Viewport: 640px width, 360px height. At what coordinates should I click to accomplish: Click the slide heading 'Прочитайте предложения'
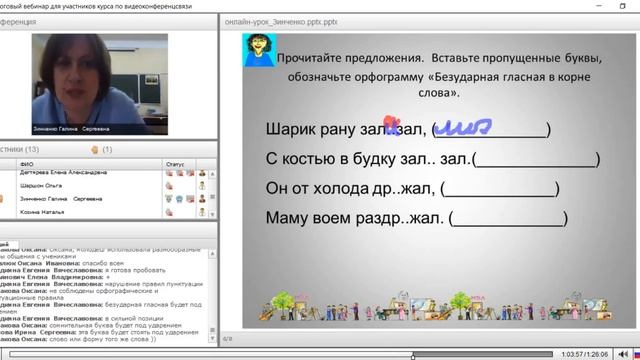click(351, 58)
